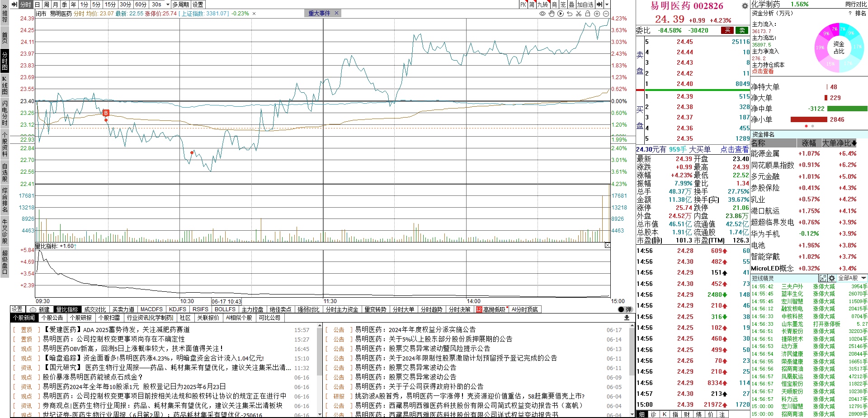
Task: Click the PK comparison button
Action: [523, 5]
